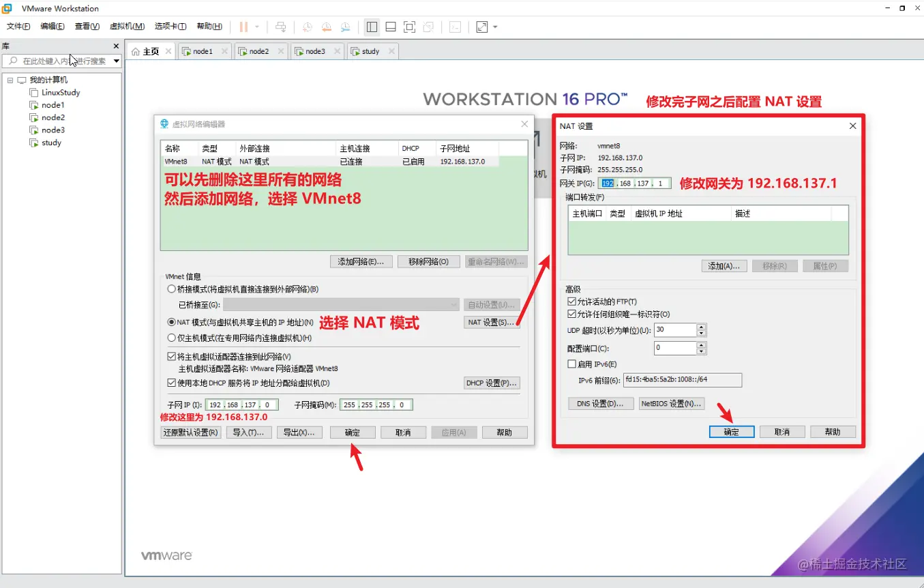Click 还原默认设置(R) button
This screenshot has width=924, height=588.
point(191,432)
